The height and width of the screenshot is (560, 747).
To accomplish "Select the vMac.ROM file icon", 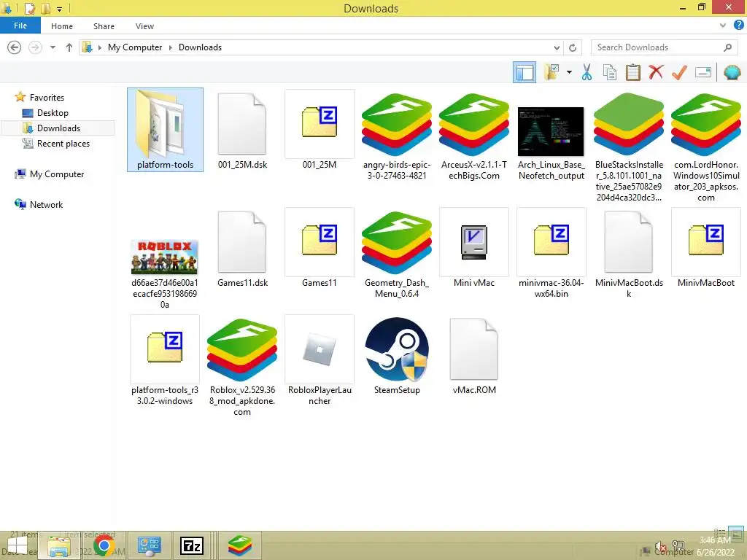I will click(x=474, y=349).
